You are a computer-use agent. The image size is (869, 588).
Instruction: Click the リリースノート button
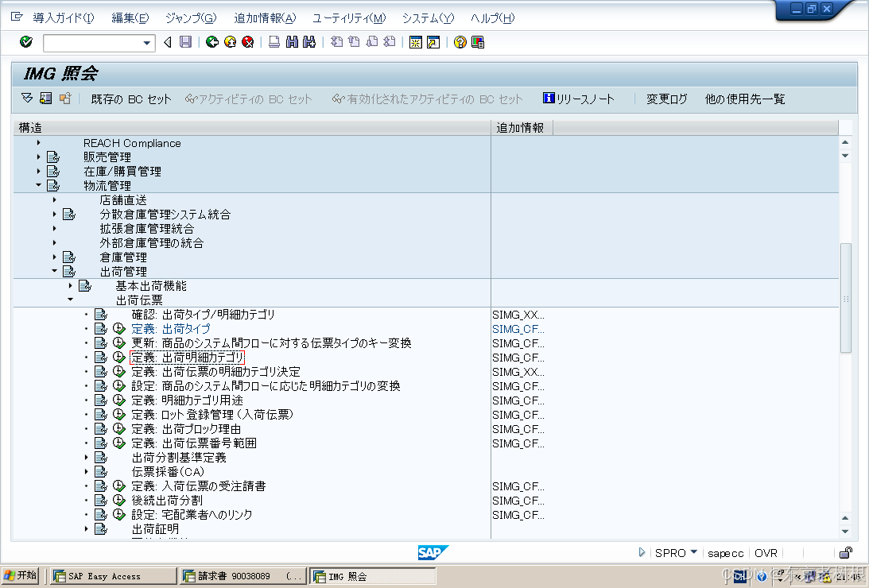click(x=579, y=99)
